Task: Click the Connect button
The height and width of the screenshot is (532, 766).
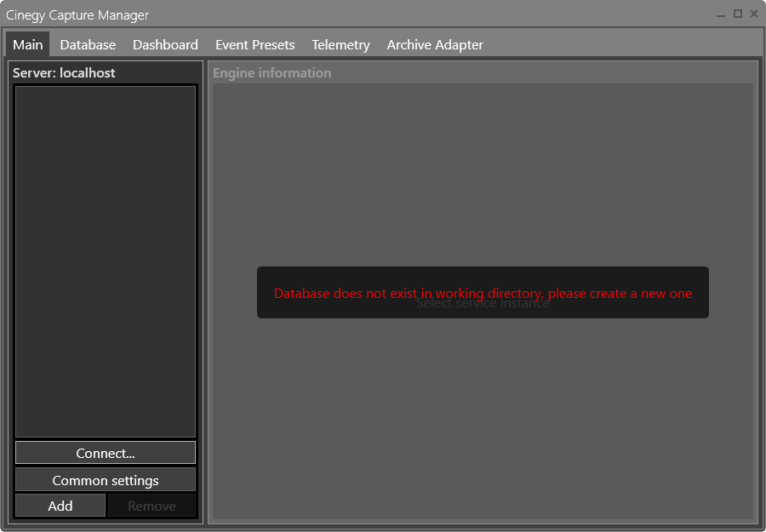Action: (105, 452)
